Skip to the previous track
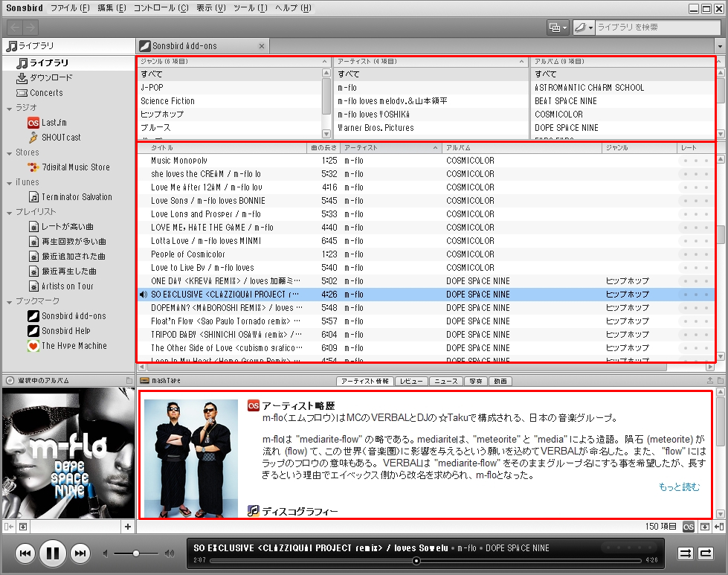The image size is (728, 575). click(x=25, y=553)
